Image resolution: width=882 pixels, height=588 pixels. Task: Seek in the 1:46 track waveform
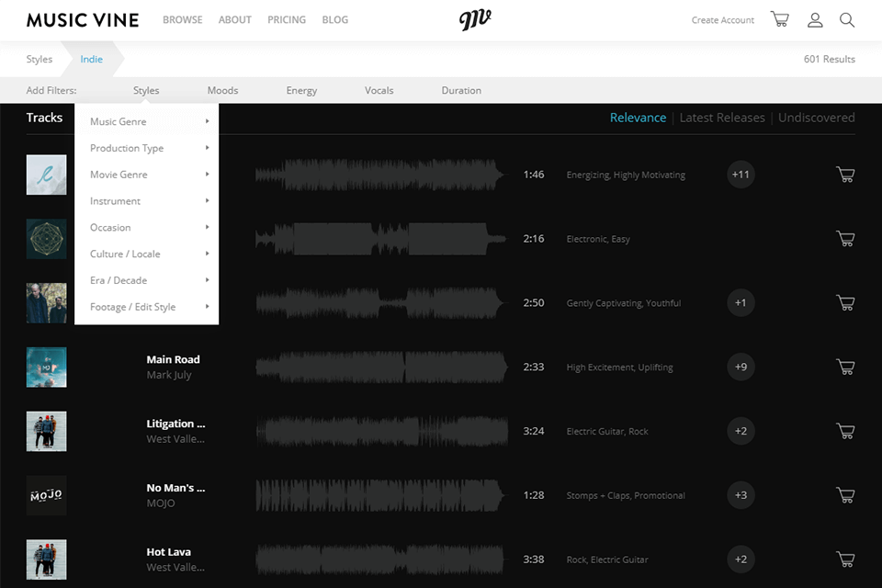380,175
